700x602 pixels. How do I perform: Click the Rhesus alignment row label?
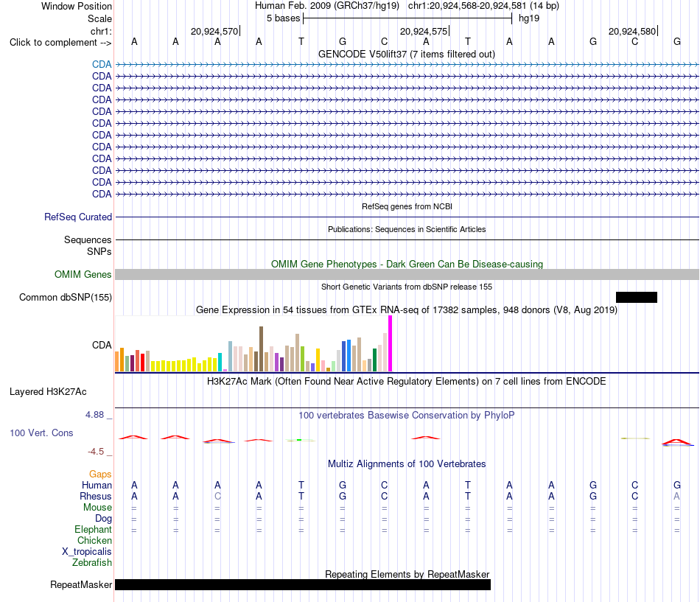click(x=96, y=496)
